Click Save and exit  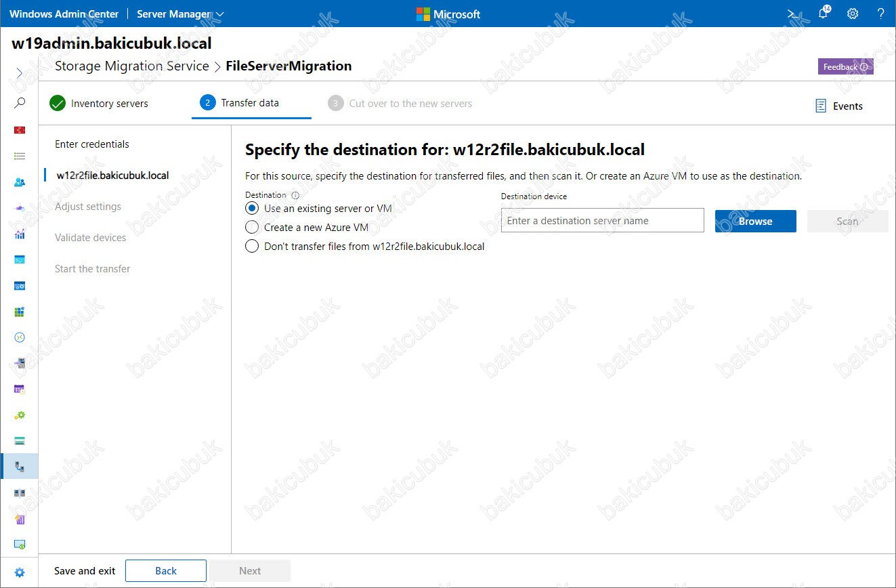(85, 571)
